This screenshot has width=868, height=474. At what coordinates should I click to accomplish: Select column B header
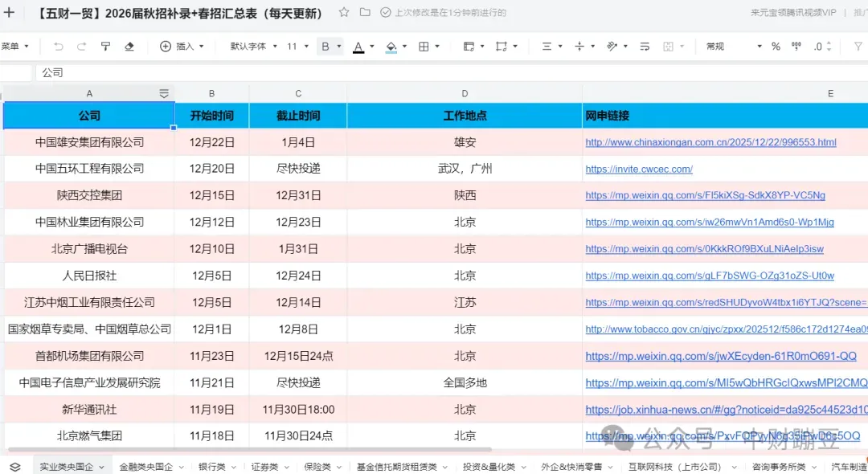211,93
